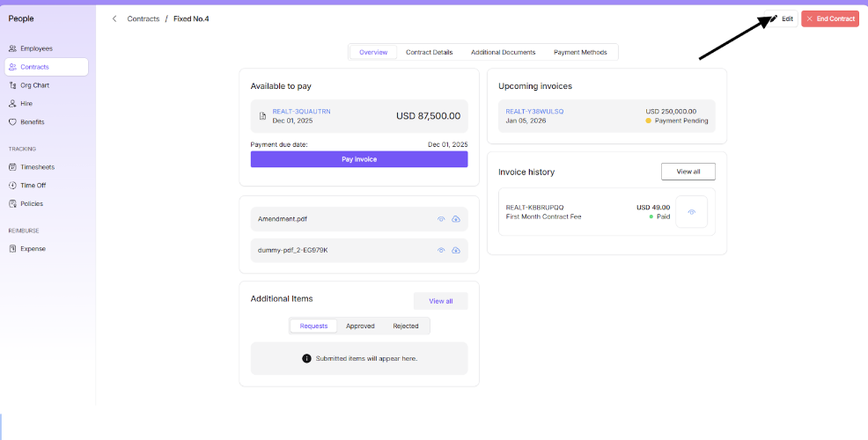Open Benefits section in sidebar

point(32,122)
